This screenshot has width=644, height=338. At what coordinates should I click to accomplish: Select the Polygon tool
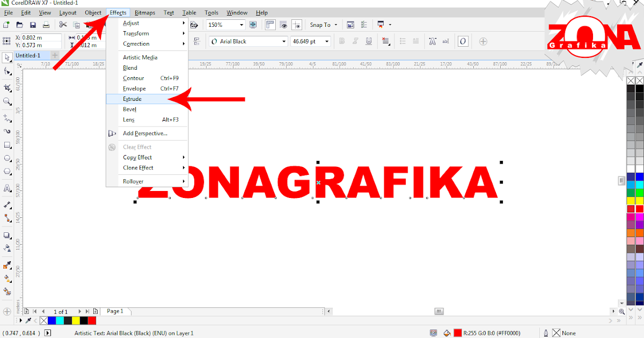8,172
